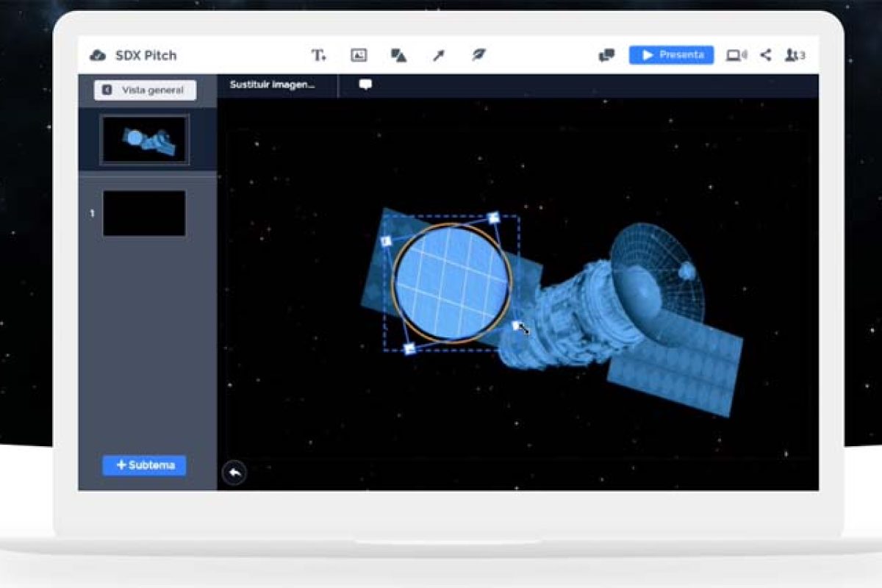Add a comment with the context bar bubble
The width and height of the screenshot is (882, 588).
365,85
